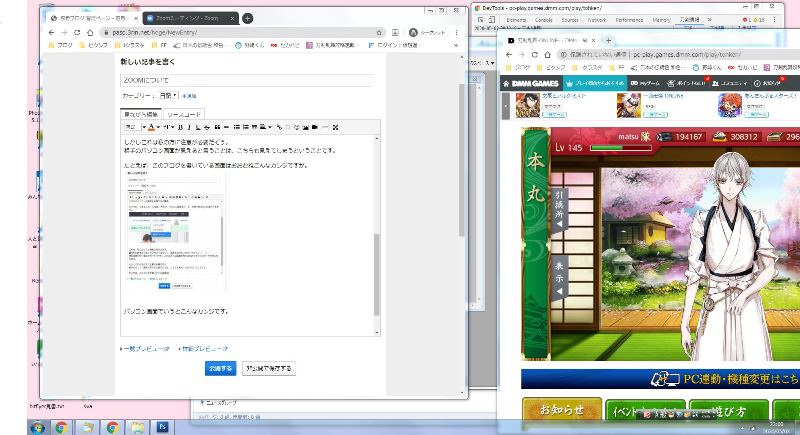
Task: Go back in the blog Chrome window
Action: [52, 32]
